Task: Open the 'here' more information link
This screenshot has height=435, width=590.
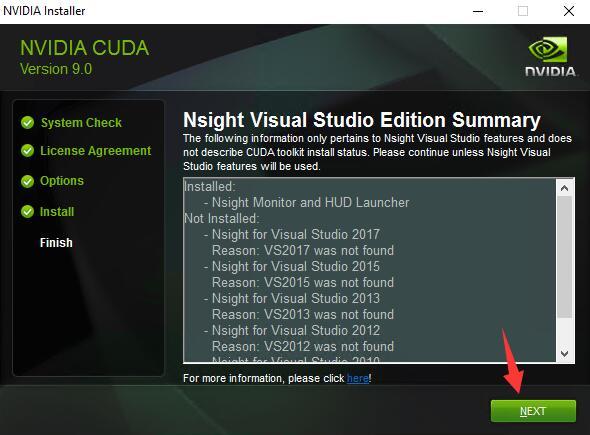Action: pyautogui.click(x=358, y=378)
